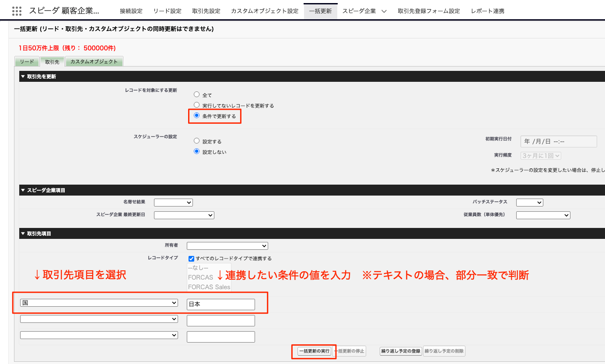Open the 名寄せ結果 dropdown
605x364 pixels.
coord(173,203)
